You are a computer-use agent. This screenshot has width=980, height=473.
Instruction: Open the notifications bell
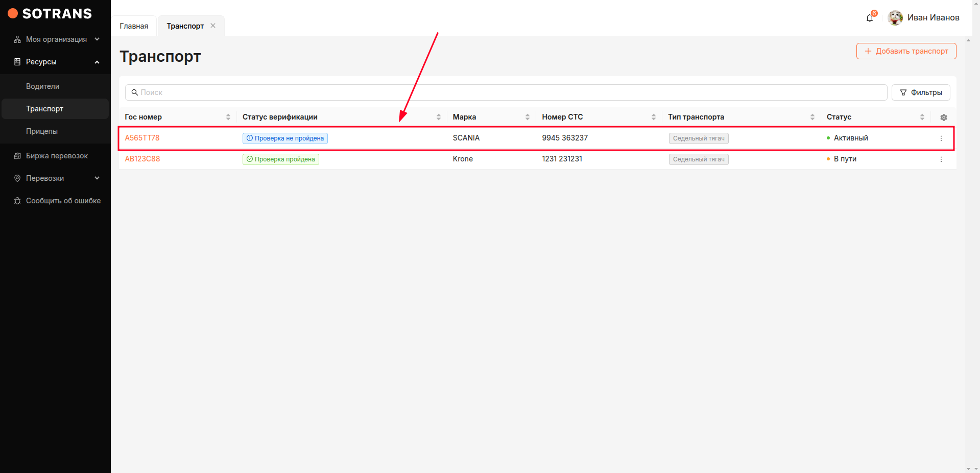pos(870,18)
